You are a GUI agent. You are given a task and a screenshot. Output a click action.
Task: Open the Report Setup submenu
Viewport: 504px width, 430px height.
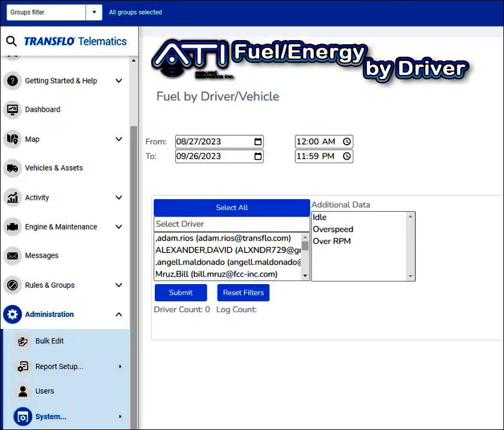[x=59, y=367]
